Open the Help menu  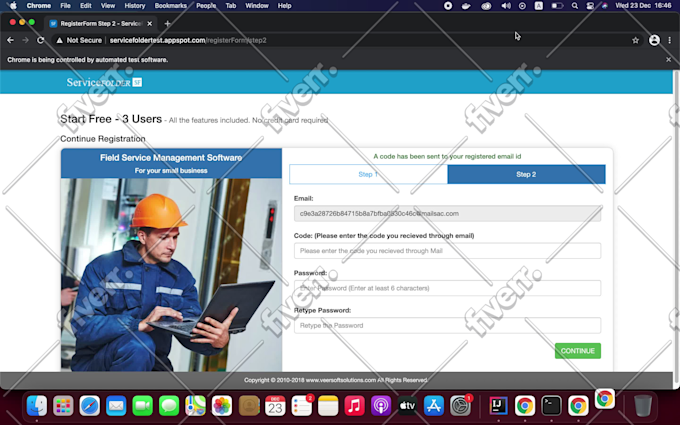coord(284,6)
